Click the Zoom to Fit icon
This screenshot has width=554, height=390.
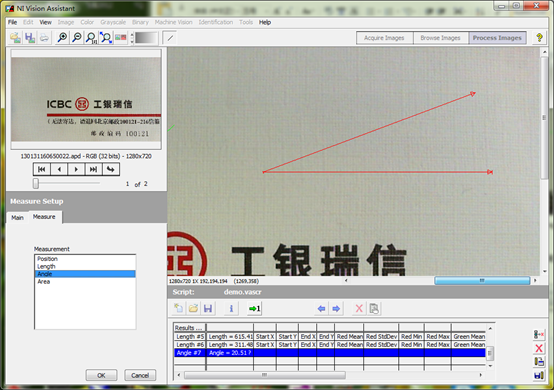click(x=106, y=37)
